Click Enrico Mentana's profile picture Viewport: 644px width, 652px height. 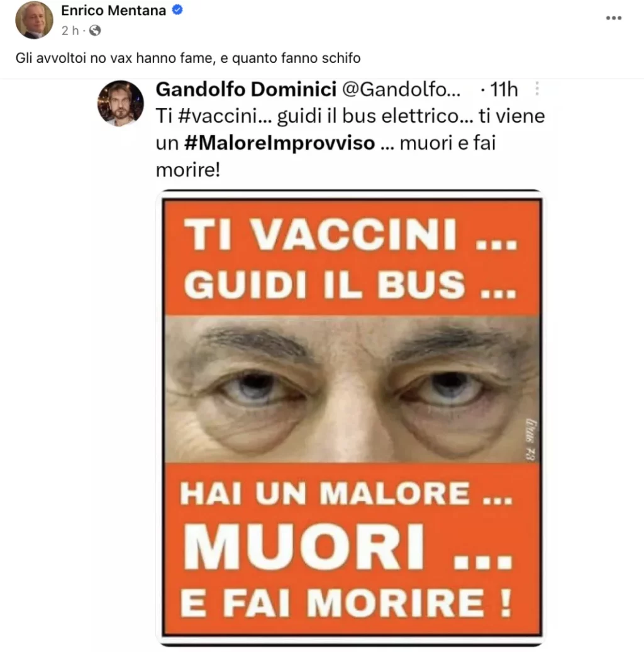point(34,19)
